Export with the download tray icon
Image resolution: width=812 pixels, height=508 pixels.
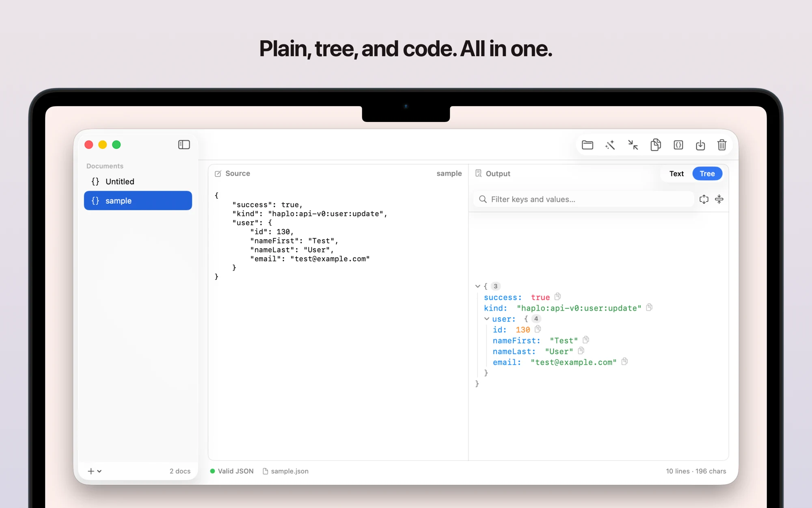pos(700,145)
